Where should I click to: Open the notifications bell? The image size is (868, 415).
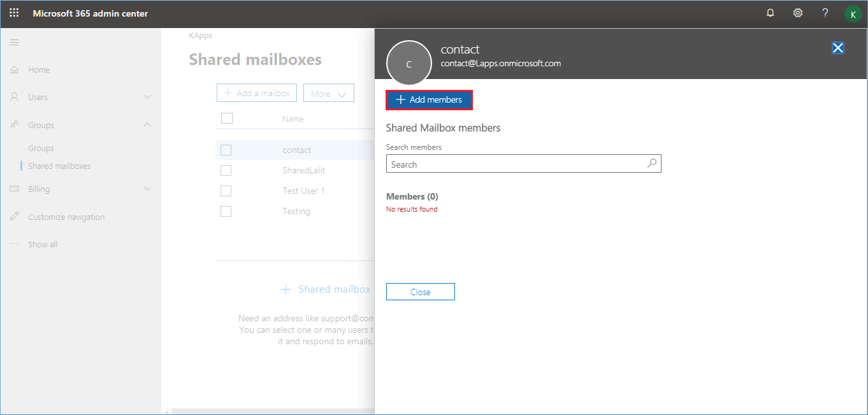770,13
